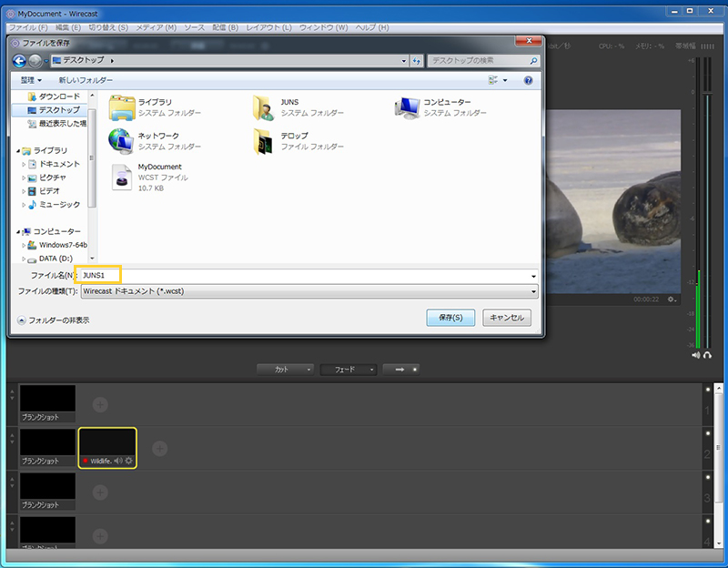Viewport: 728px width, 568px height.
Task: Select ミュージック in the navigation pane
Action: click(x=55, y=204)
